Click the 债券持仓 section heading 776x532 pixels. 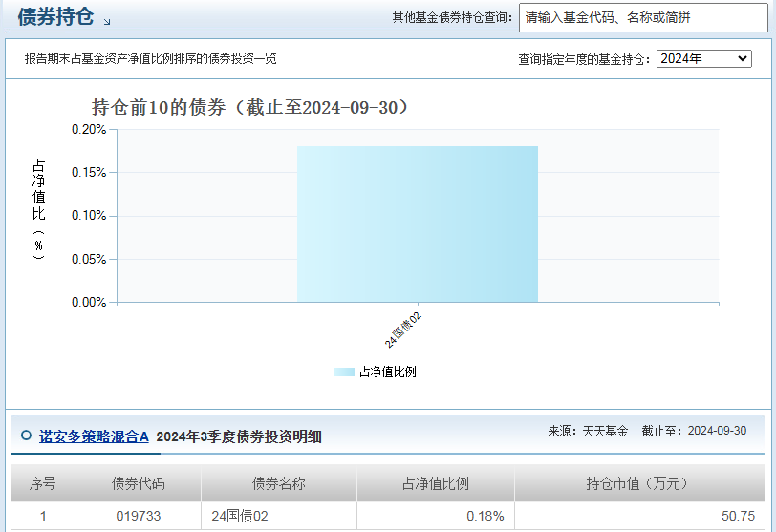[55, 16]
